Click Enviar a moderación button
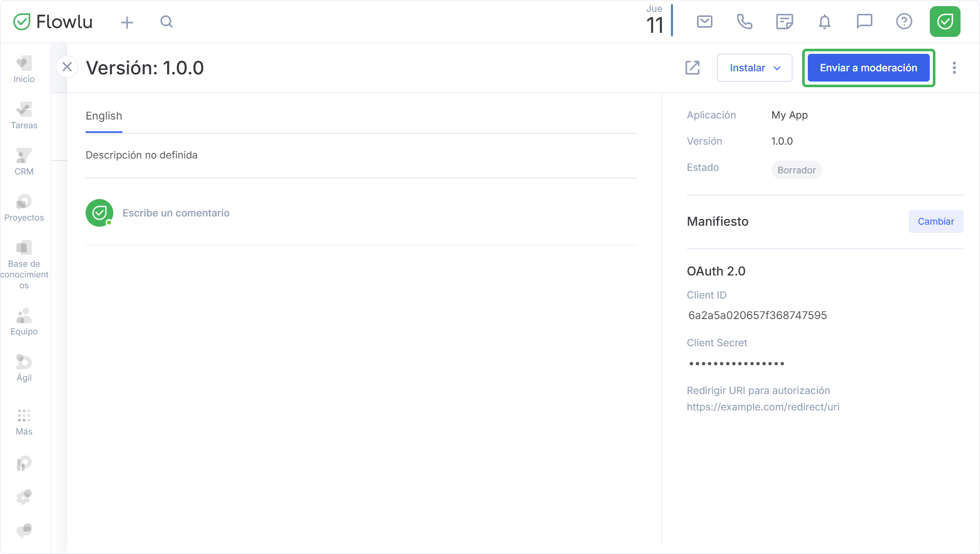This screenshot has height=554, width=980. click(x=868, y=68)
